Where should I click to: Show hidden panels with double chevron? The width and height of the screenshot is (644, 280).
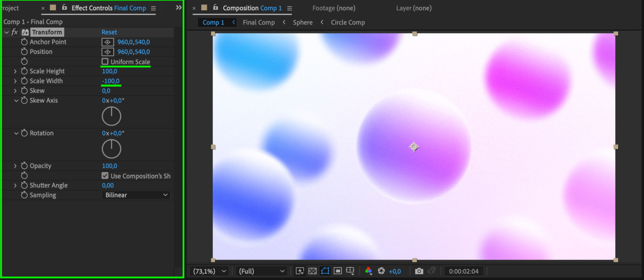(179, 7)
